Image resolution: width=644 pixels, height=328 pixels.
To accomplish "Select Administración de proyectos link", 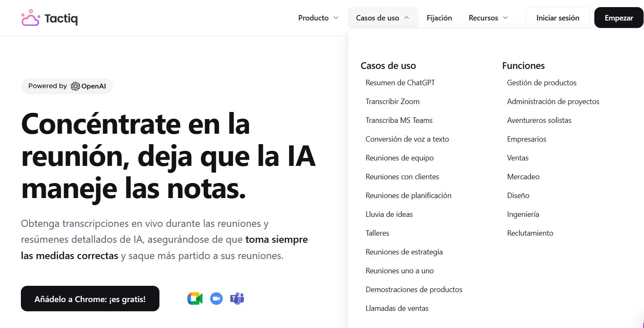I will point(553,102).
